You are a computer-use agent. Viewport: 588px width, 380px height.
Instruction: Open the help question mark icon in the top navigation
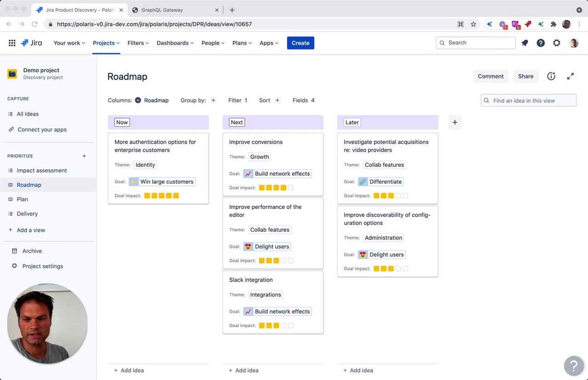pyautogui.click(x=541, y=43)
